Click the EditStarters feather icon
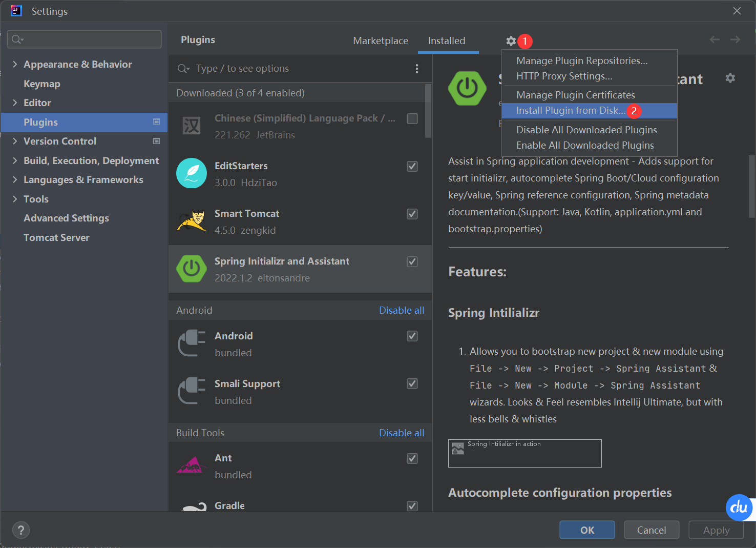 pyautogui.click(x=192, y=173)
